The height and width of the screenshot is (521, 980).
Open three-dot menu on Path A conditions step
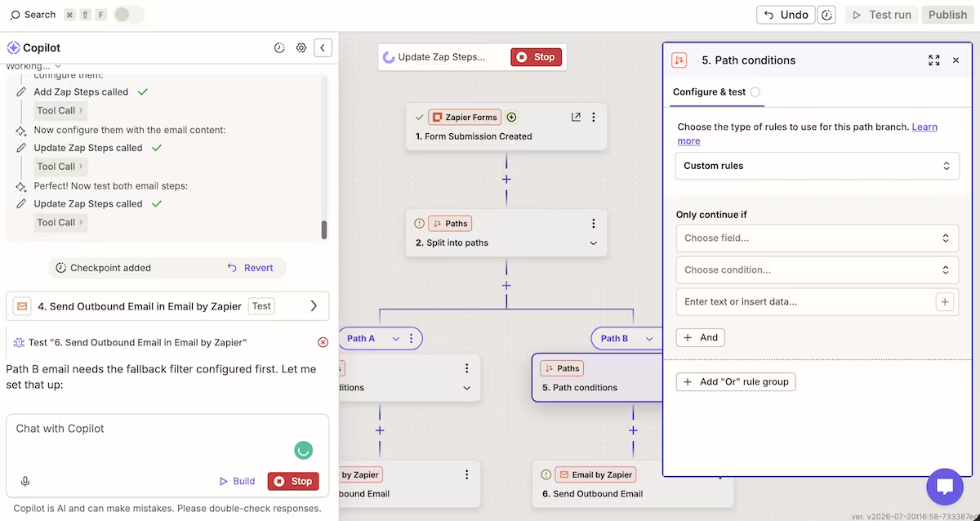[467, 368]
